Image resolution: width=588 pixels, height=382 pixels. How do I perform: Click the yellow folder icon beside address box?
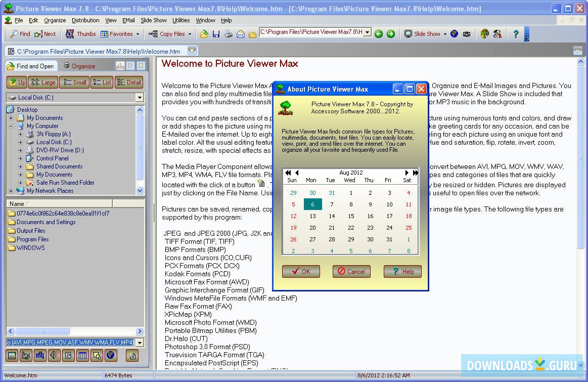tap(253, 34)
